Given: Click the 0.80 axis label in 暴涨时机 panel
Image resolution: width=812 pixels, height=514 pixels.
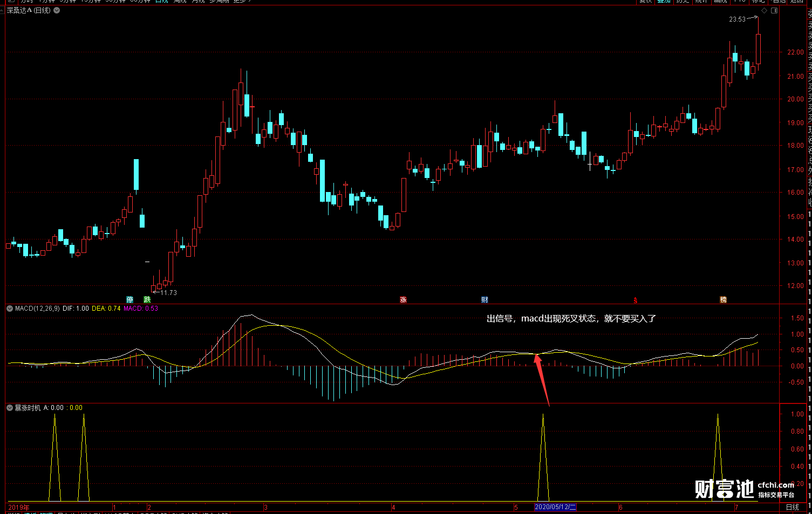Looking at the screenshot, I should coord(797,431).
